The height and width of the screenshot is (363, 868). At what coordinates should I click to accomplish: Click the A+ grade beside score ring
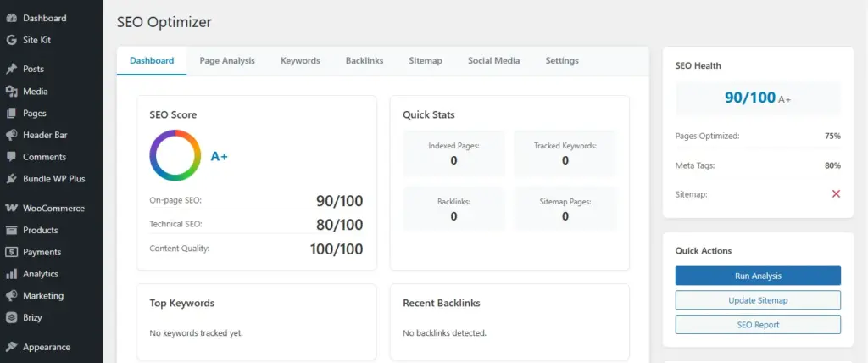click(x=220, y=156)
